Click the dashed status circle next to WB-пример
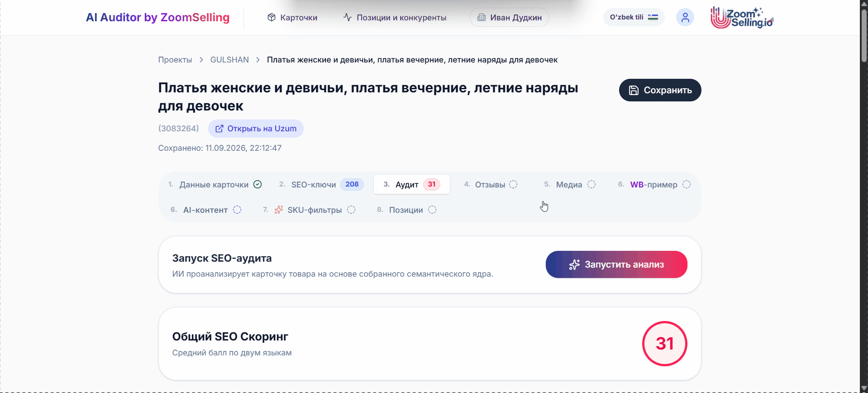Image resolution: width=868 pixels, height=393 pixels. tap(687, 184)
